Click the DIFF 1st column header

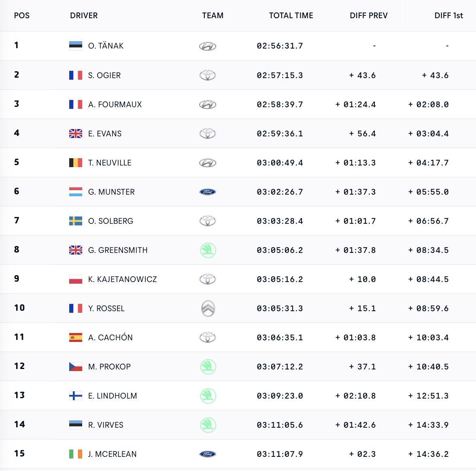point(448,15)
